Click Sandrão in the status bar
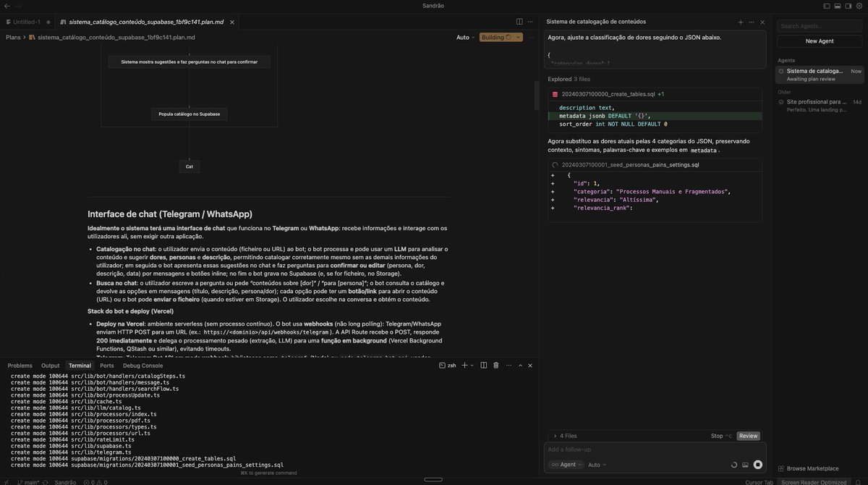This screenshot has width=868, height=485. [65, 481]
